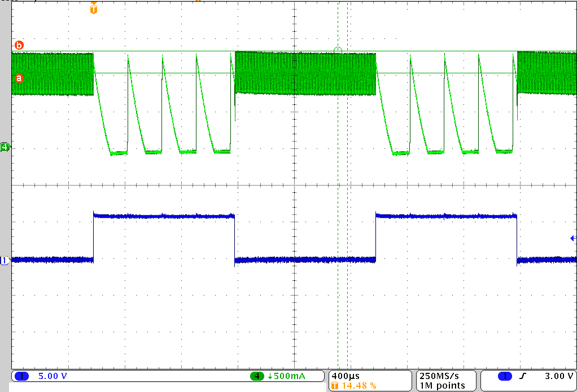Click the blue trigger level arrow
The height and width of the screenshot is (392, 577).
click(x=572, y=239)
